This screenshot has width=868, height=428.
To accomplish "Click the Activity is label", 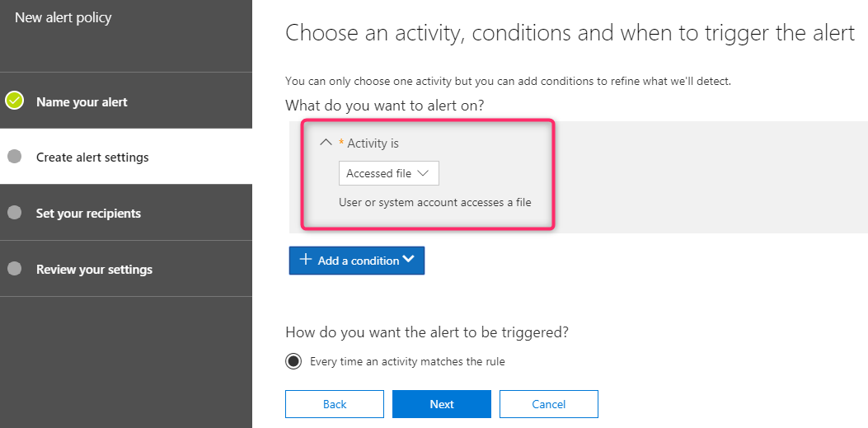I will click(x=373, y=143).
